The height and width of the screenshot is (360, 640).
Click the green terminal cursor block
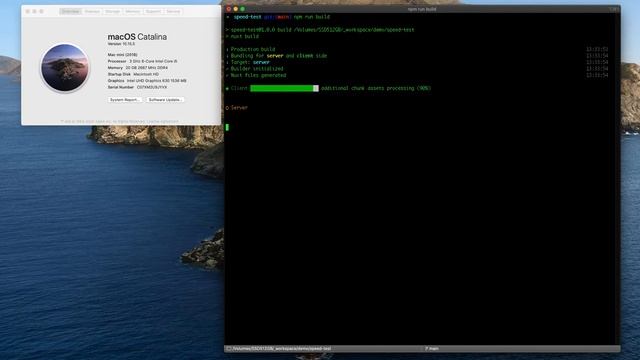(x=227, y=127)
